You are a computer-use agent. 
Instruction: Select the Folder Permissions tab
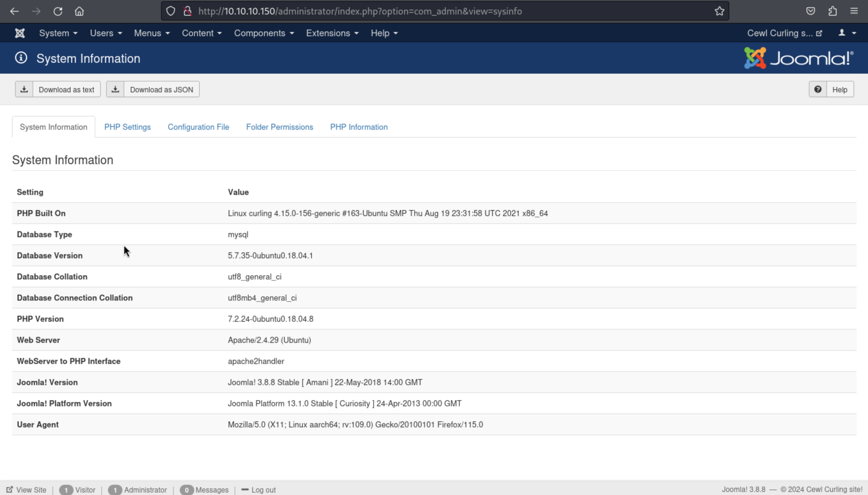tap(280, 127)
